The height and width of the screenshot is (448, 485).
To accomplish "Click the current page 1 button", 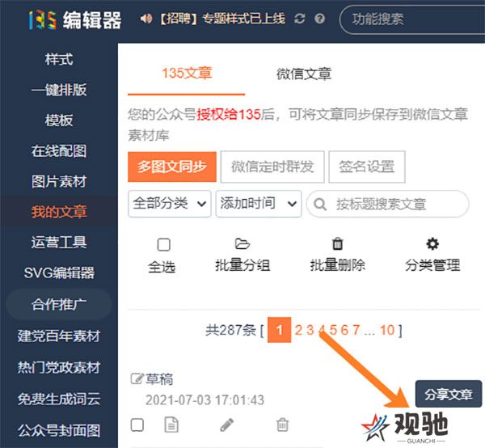I will click(280, 330).
